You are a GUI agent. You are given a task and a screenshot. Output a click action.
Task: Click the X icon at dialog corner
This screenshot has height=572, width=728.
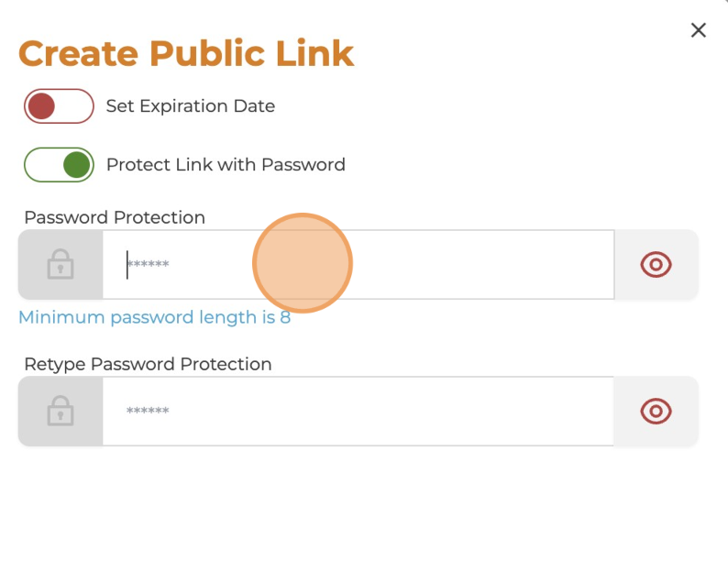click(x=699, y=30)
